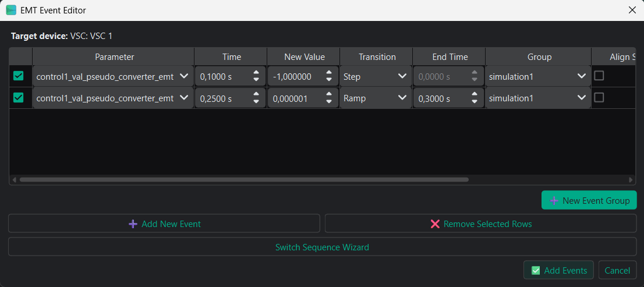644x287 pixels.
Task: Click the Parameter column header
Action: click(114, 56)
